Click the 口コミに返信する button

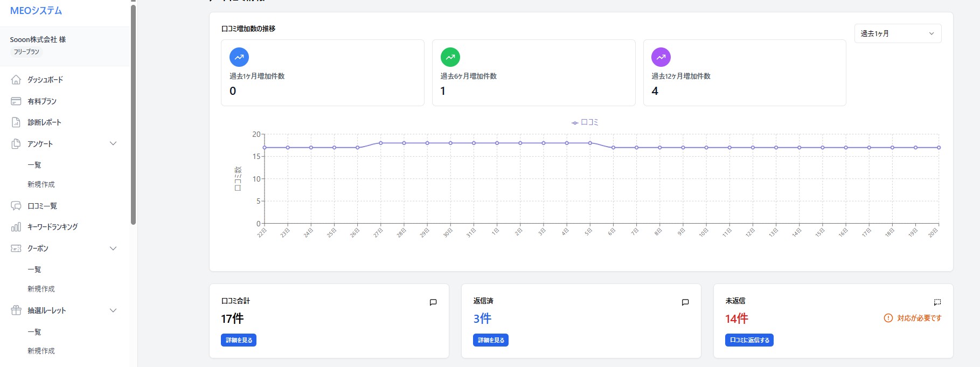tap(749, 340)
